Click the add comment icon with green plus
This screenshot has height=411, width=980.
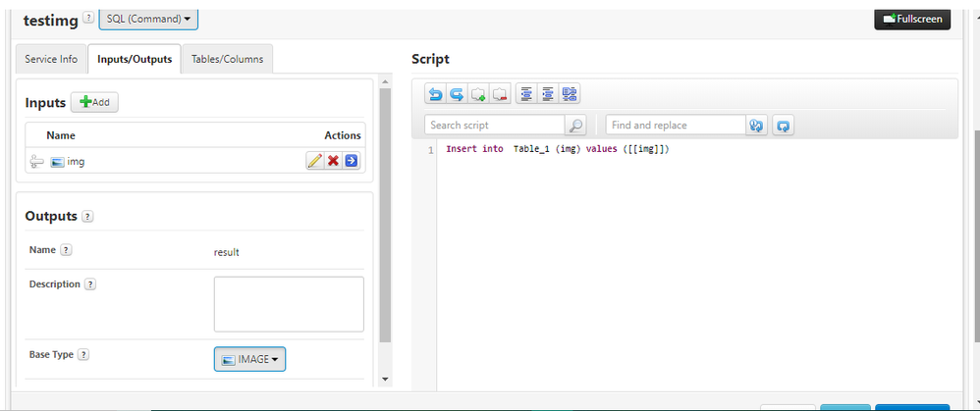[478, 94]
